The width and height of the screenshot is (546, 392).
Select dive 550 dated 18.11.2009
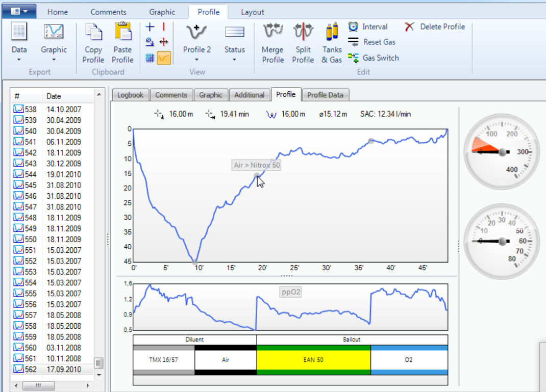[x=51, y=240]
